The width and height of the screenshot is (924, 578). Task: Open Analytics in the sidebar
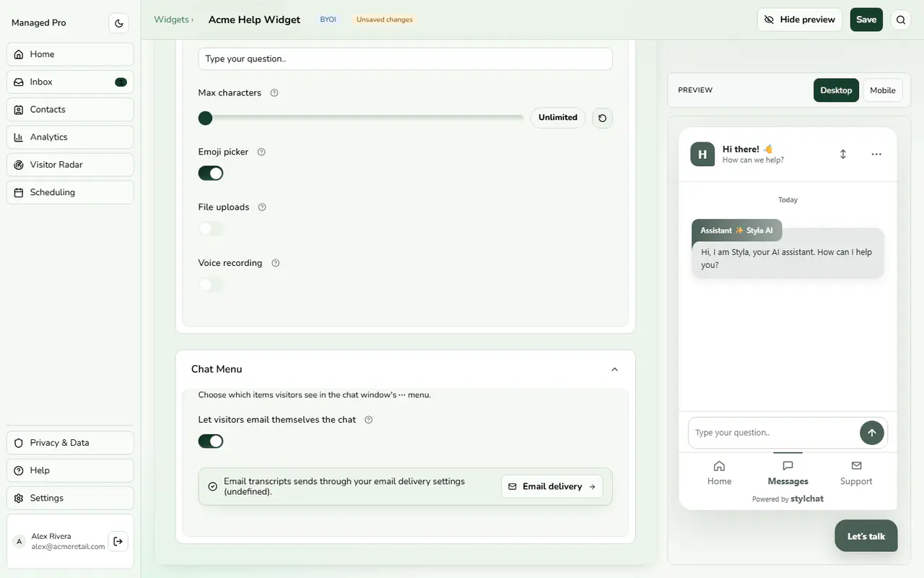point(70,137)
